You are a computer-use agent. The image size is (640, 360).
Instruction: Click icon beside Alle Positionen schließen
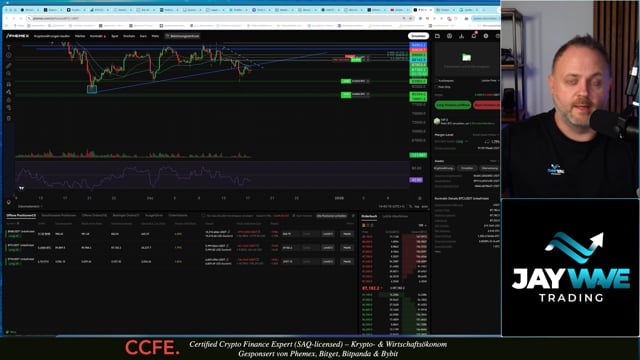click(353, 216)
